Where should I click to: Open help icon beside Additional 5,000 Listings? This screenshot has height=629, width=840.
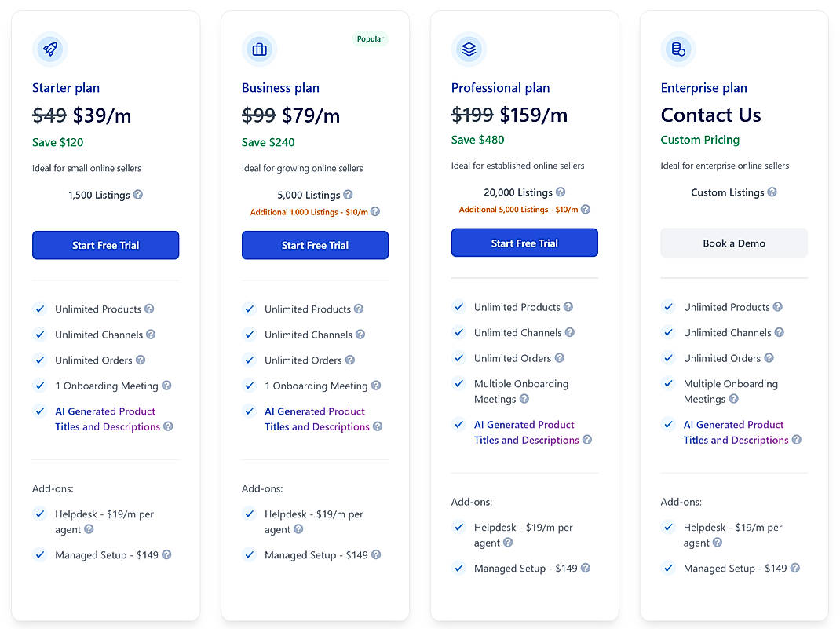tap(586, 210)
